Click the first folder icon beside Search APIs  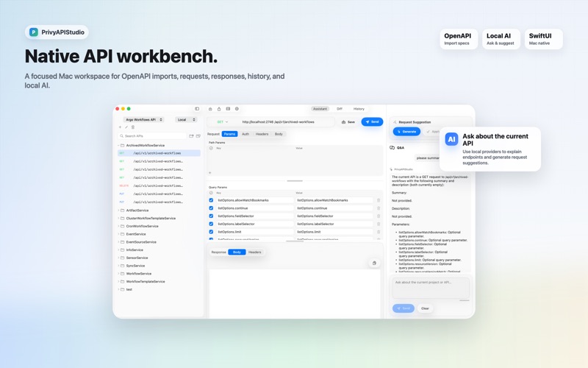[191, 136]
